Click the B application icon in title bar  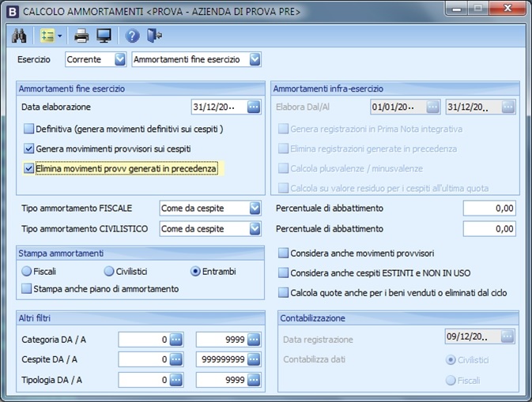pos(13,12)
